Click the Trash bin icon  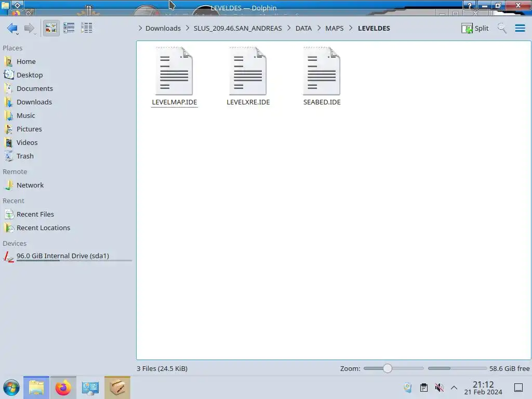pos(8,156)
